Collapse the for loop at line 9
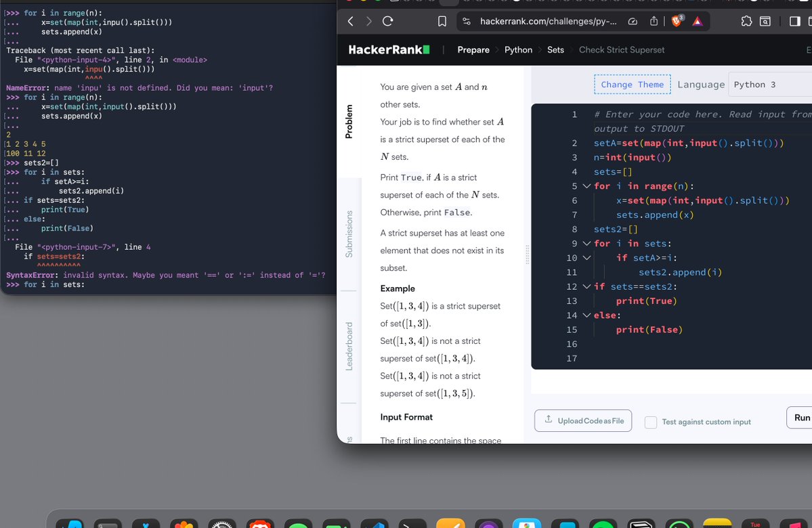The width and height of the screenshot is (812, 528). point(586,243)
